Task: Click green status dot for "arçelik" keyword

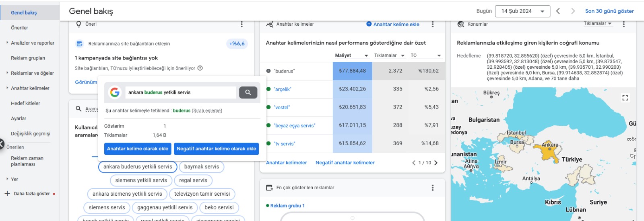Action: coord(268,89)
